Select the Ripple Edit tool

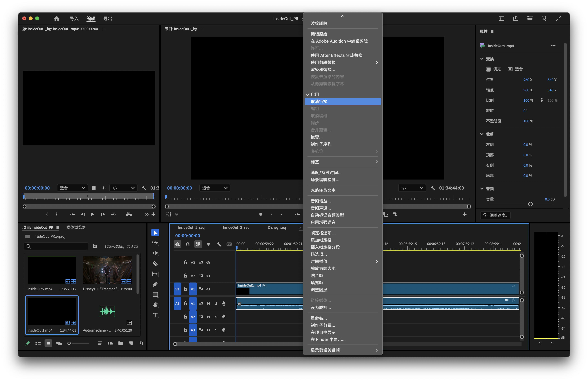point(155,253)
